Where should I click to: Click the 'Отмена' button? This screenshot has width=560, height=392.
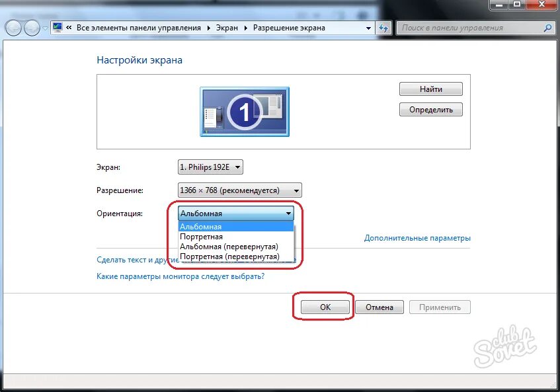[380, 307]
